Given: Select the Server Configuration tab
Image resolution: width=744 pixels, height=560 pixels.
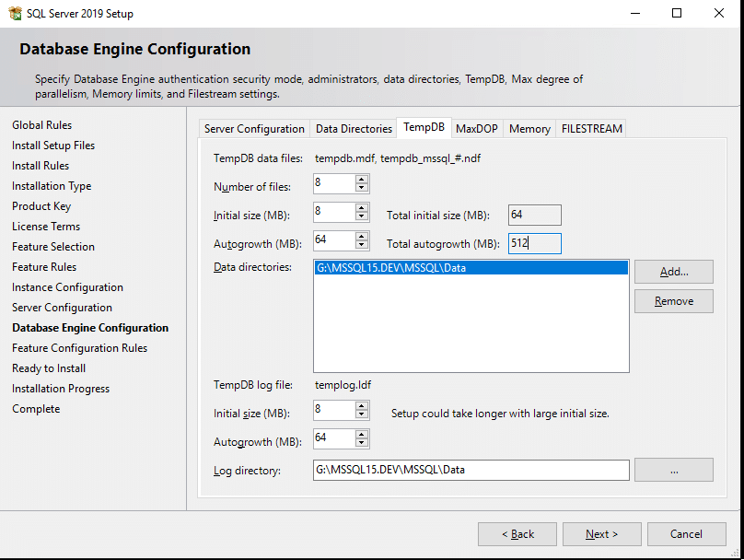Looking at the screenshot, I should 254,128.
